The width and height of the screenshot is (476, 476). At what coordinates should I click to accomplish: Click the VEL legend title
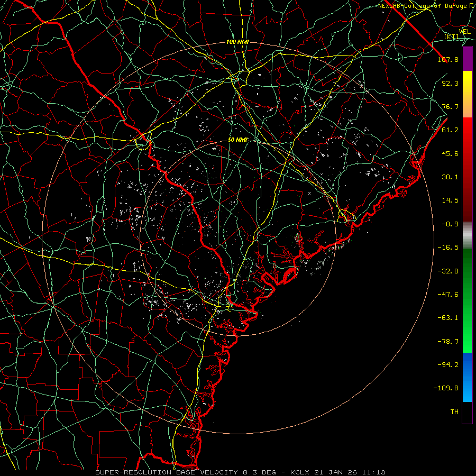pos(464,32)
